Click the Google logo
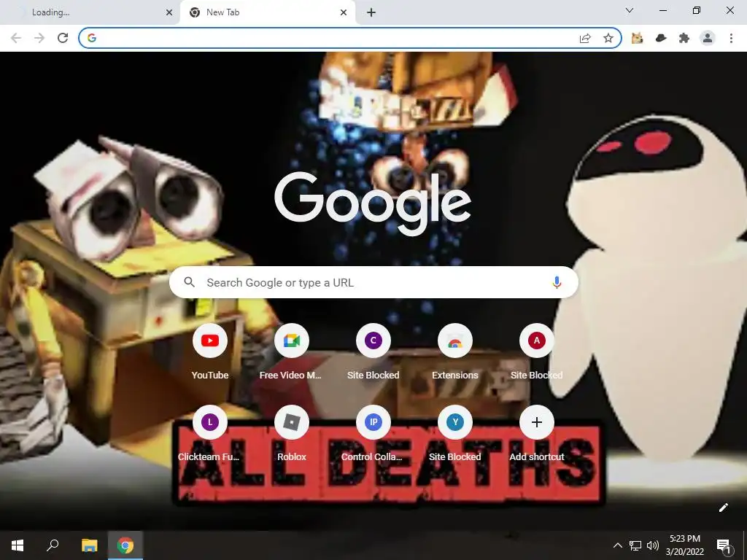This screenshot has height=560, width=747. [373, 203]
